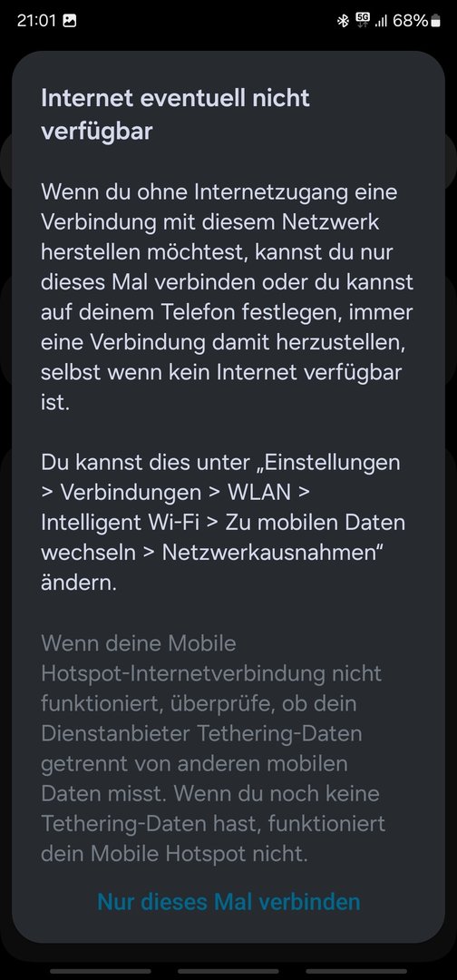The height and width of the screenshot is (980, 457).
Task: Tap 'Wenn du ohne Internetzugang eine' line
Action: pyautogui.click(x=219, y=191)
